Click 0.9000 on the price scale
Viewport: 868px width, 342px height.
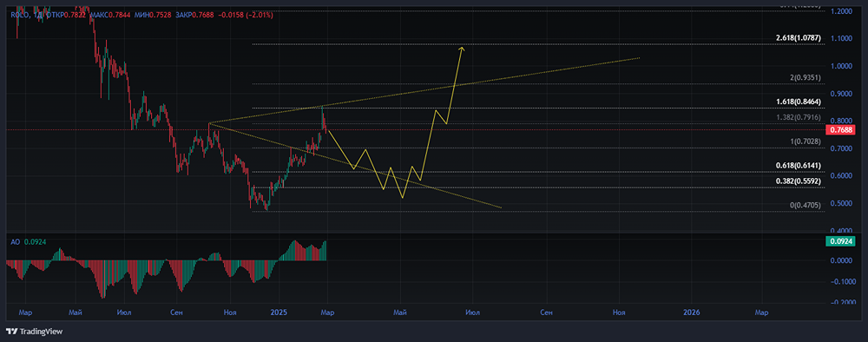click(x=841, y=94)
